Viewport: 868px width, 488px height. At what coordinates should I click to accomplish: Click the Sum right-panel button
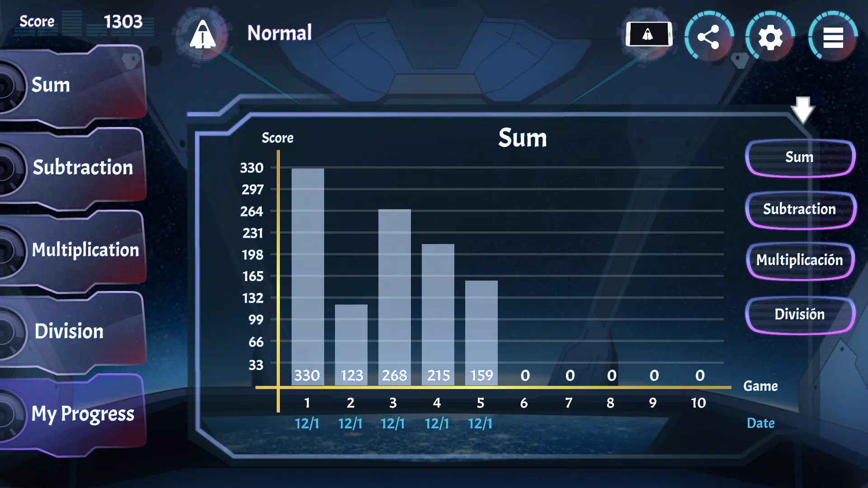click(799, 157)
